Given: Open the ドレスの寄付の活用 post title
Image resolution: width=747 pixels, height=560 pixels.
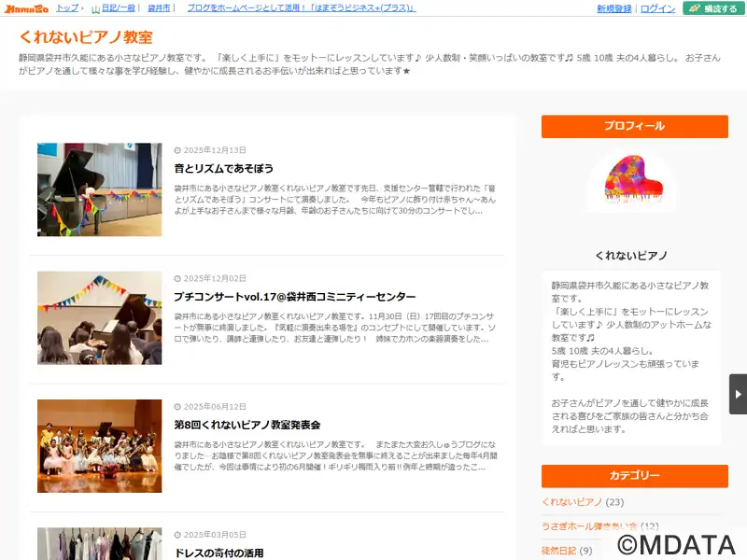Looking at the screenshot, I should tap(218, 553).
